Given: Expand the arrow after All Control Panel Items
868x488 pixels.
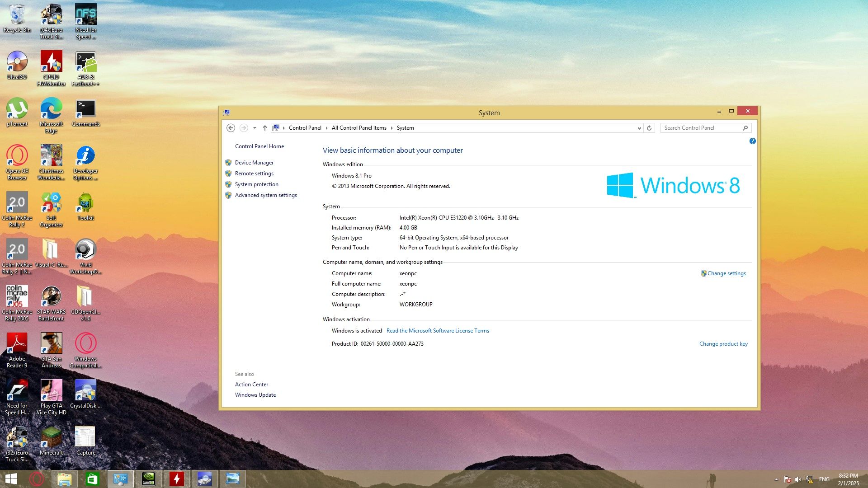Looking at the screenshot, I should pos(392,128).
